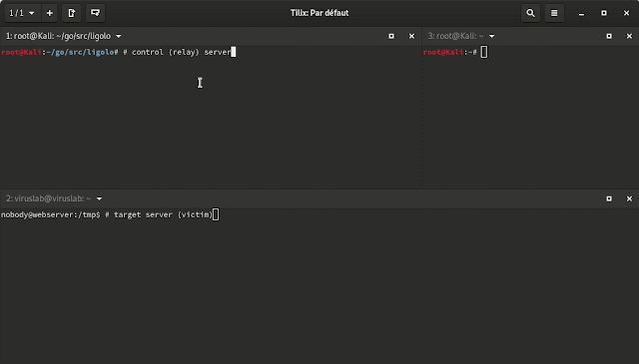Click the add terminal down icon

(x=95, y=13)
